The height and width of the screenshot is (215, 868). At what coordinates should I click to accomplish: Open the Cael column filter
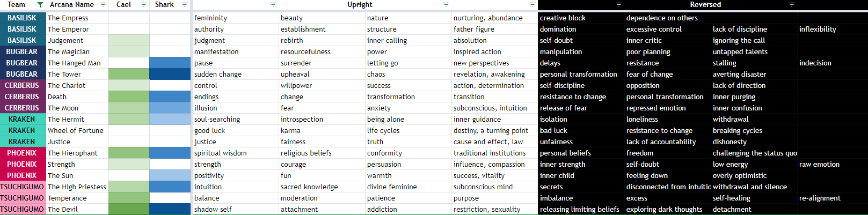pos(144,5)
